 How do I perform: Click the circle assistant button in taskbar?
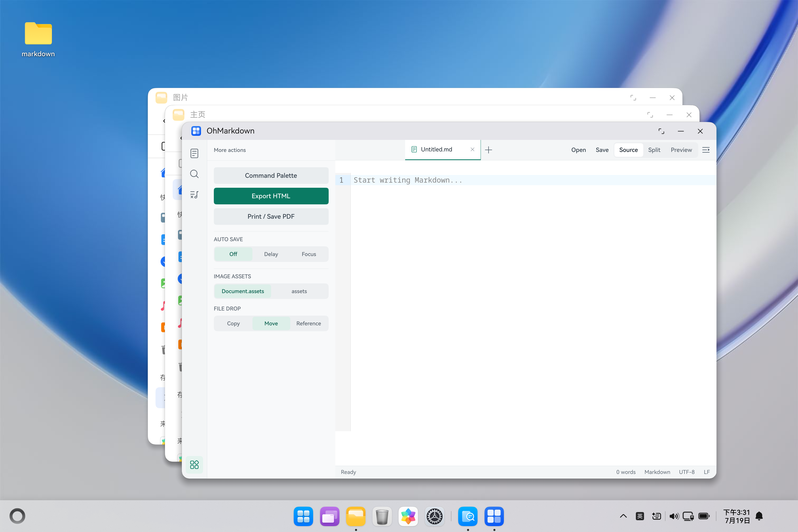click(17, 516)
